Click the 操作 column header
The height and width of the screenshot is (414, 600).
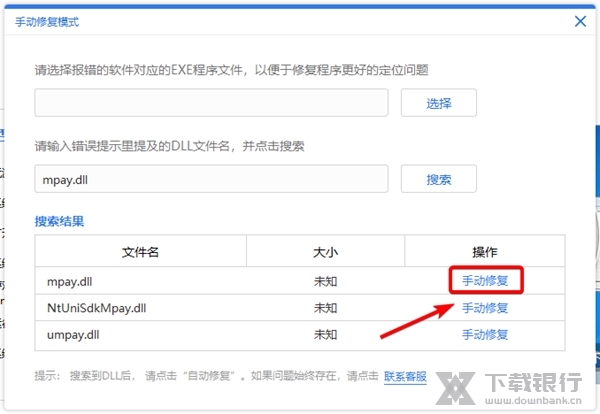pos(485,252)
